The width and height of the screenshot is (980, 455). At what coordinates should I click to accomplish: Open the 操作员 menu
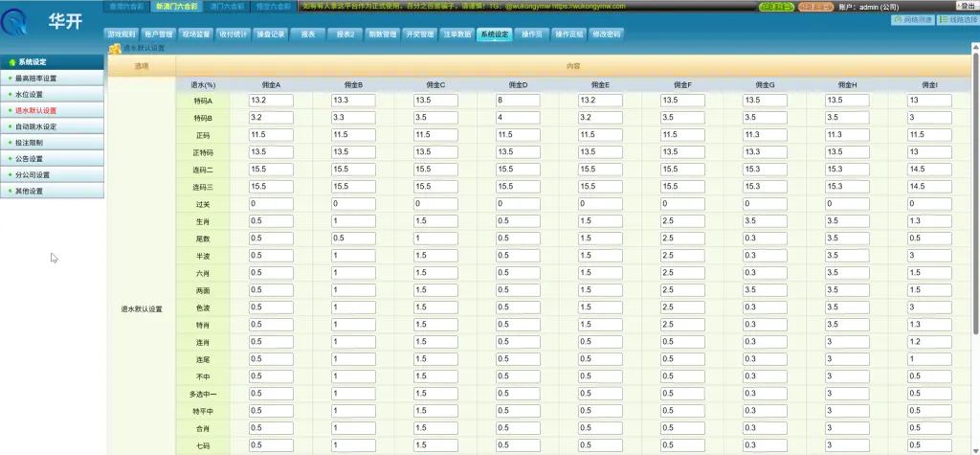[531, 34]
